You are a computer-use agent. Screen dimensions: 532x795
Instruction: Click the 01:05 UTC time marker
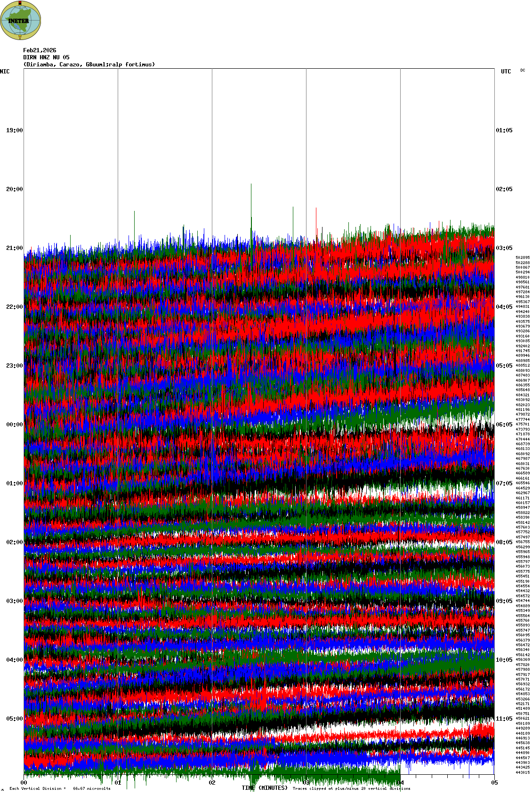click(x=504, y=130)
